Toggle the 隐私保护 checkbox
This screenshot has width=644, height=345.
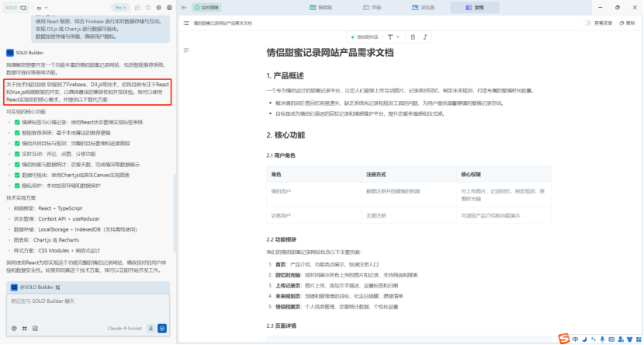(17, 186)
